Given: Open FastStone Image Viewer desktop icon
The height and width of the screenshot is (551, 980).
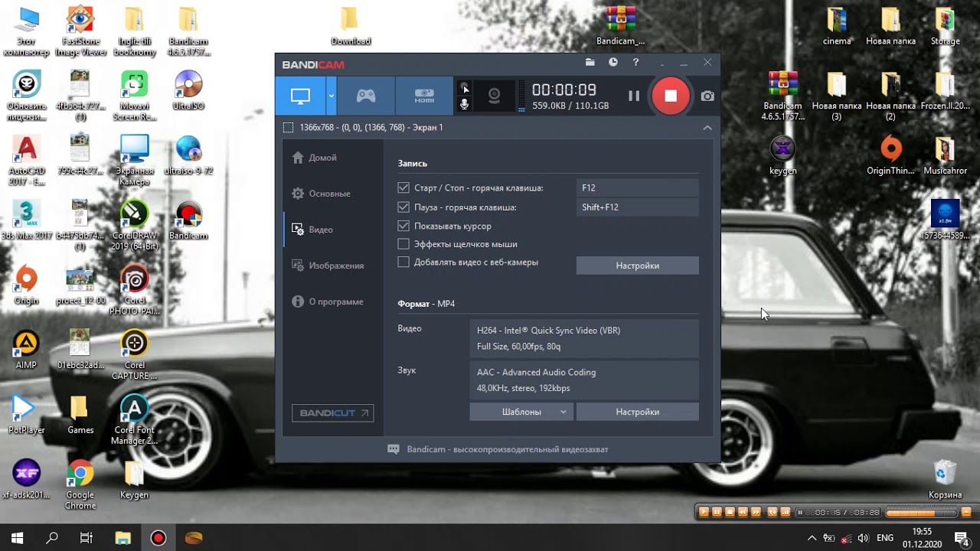Looking at the screenshot, I should (x=80, y=31).
